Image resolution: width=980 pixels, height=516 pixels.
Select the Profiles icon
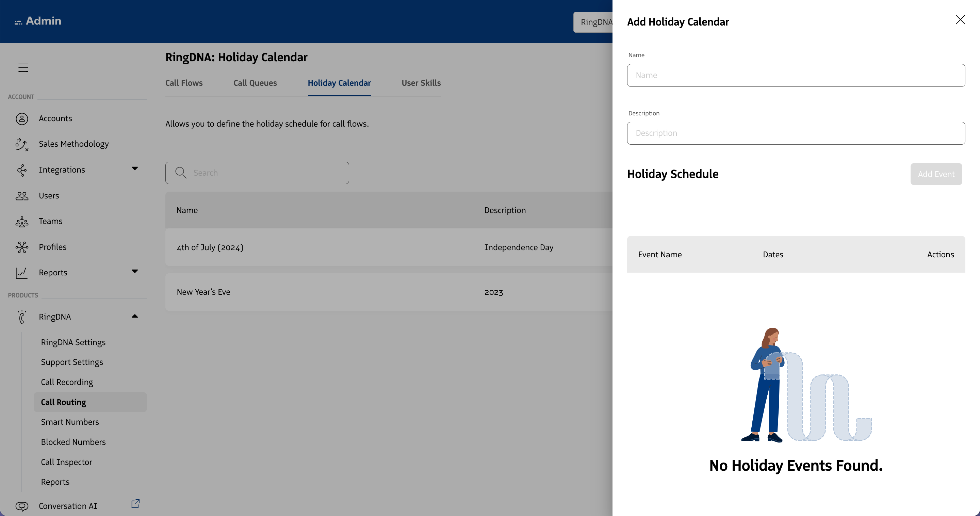22,247
